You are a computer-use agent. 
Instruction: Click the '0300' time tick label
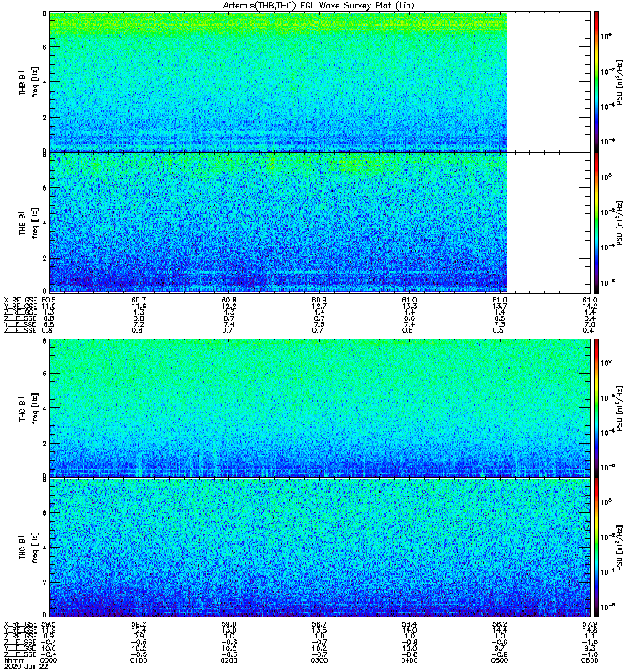tap(319, 660)
